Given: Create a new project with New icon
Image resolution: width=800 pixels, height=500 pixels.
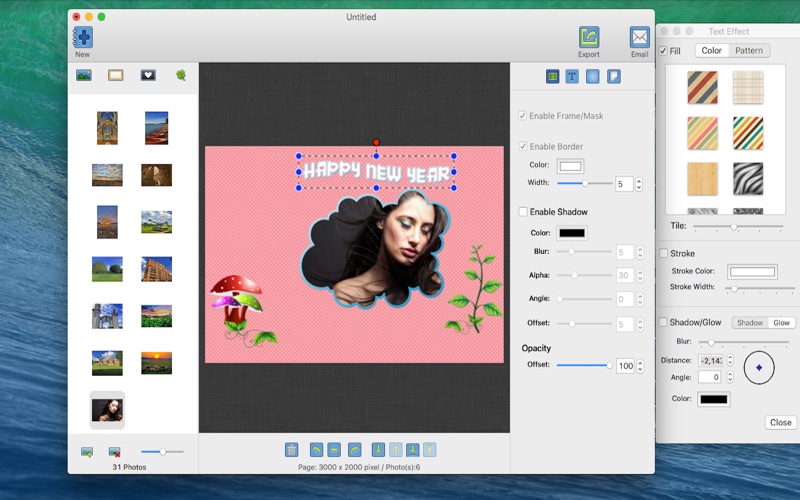Looking at the screenshot, I should tap(83, 38).
